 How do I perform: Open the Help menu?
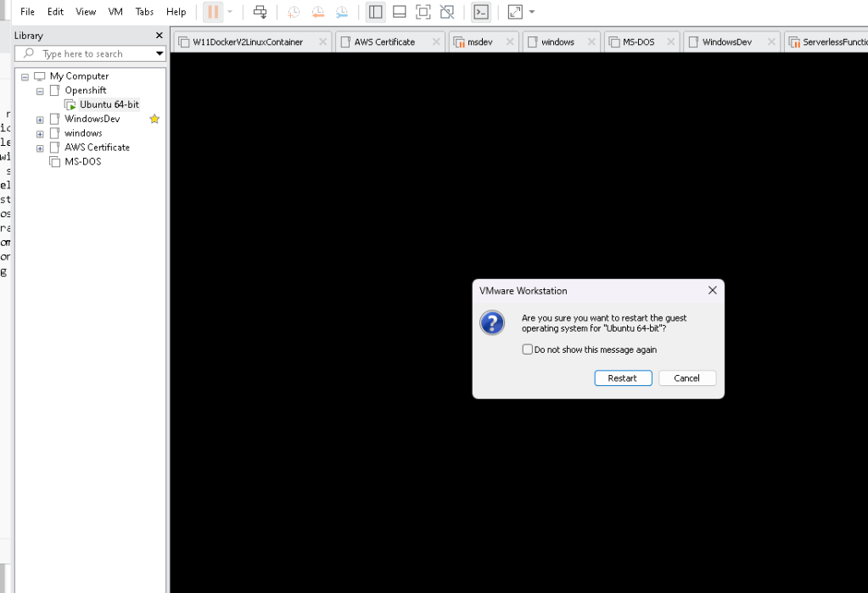coord(176,12)
